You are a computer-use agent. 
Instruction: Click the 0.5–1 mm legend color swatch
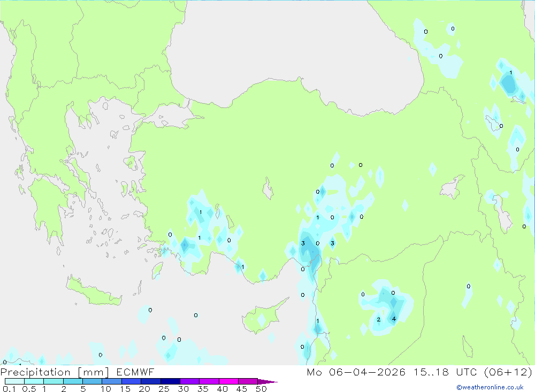point(34,381)
